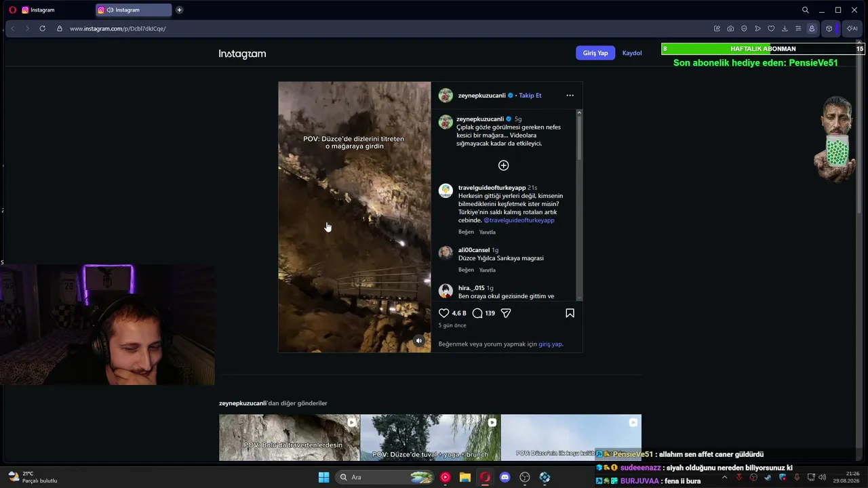Click the 'giriş yap' link below the post
Screen dimensions: 868x488
pyautogui.click(x=550, y=344)
